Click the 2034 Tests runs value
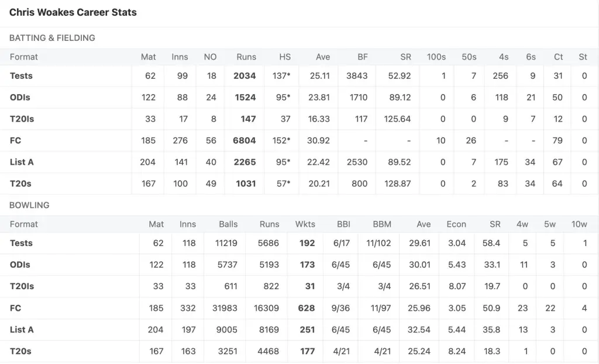This screenshot has height=364, width=599. click(245, 76)
